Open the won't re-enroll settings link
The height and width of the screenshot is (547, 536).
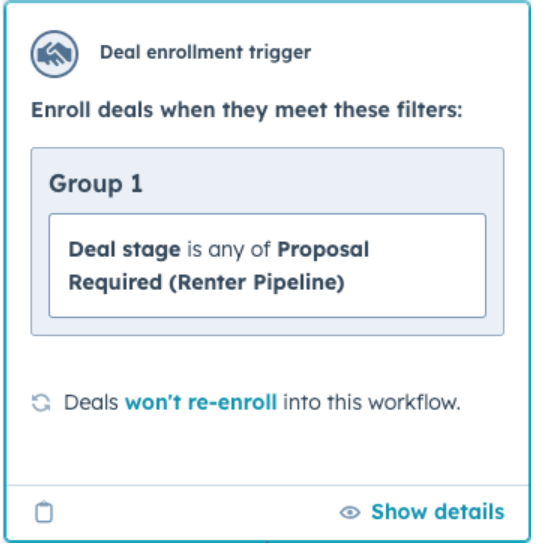[x=201, y=402]
